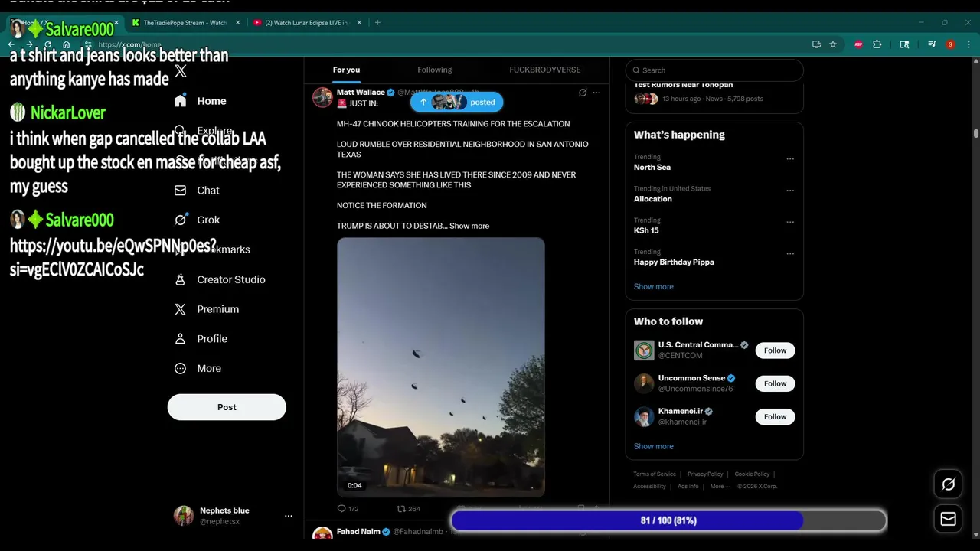Open the AdBlock Plus extension icon
Viewport: 980px width, 551px height.
point(859,44)
